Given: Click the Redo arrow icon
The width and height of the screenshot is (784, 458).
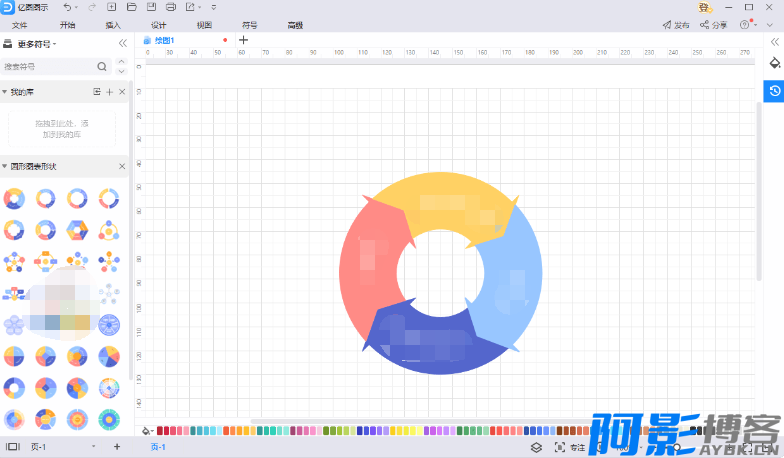Looking at the screenshot, I should click(x=92, y=7).
